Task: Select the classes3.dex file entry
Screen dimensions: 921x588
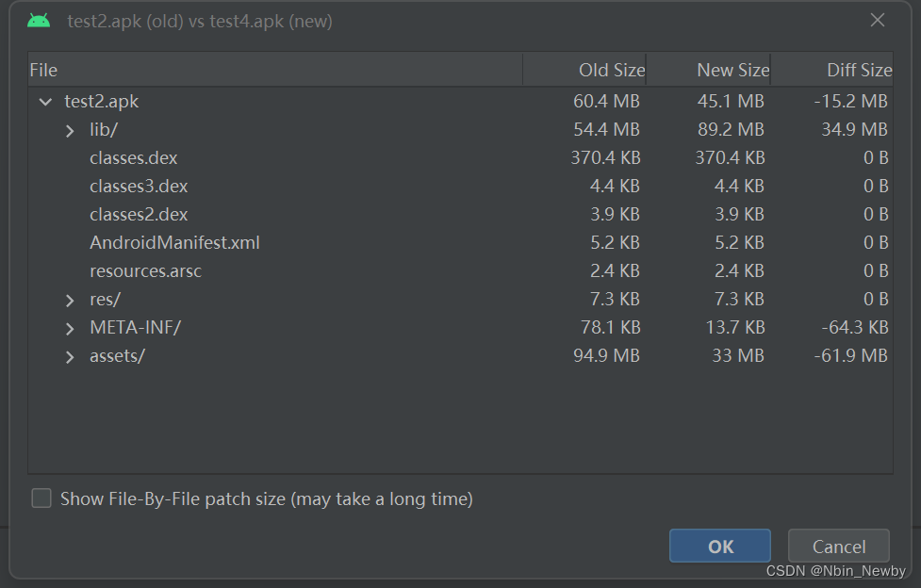Action: click(139, 187)
